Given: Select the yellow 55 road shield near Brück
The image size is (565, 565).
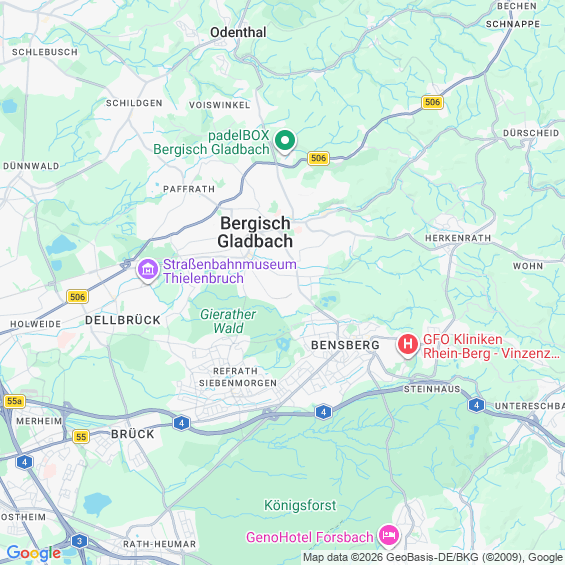Looking at the screenshot, I should pos(81,437).
